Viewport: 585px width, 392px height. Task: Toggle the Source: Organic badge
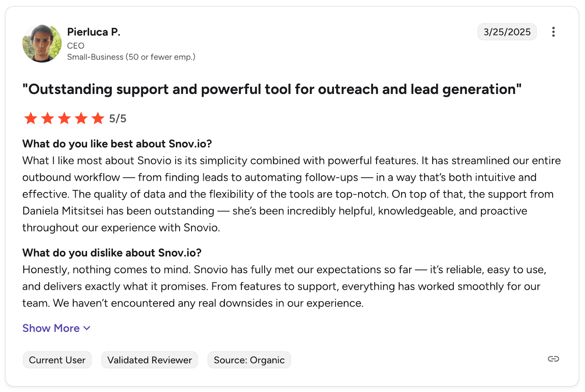(x=249, y=359)
